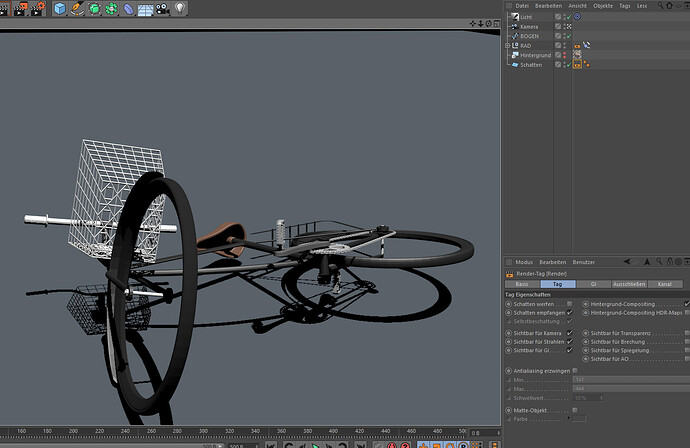Image resolution: width=690 pixels, height=448 pixels.
Task: Add a Cube primitive from toolbar
Action: 59,8
